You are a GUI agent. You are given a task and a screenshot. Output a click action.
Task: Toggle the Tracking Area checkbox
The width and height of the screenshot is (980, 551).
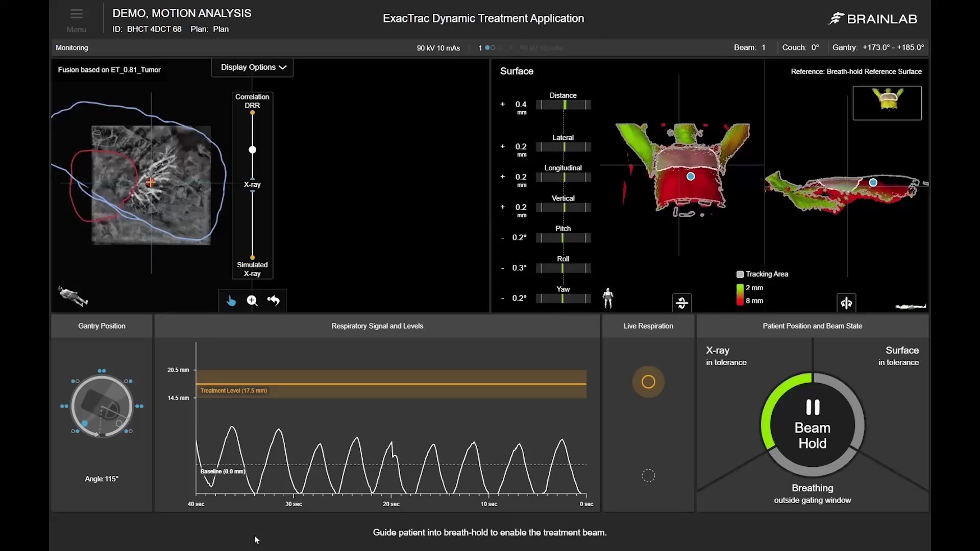click(740, 274)
